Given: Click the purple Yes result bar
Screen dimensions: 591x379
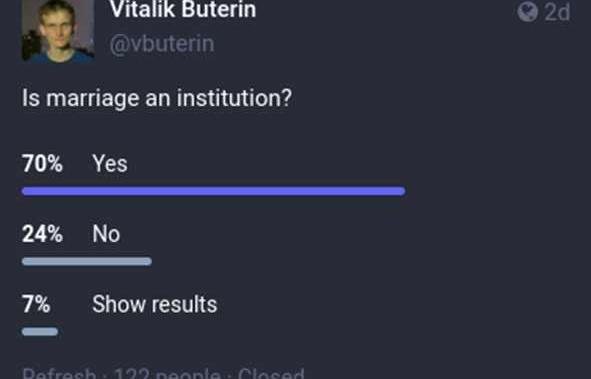Looking at the screenshot, I should pyautogui.click(x=214, y=191).
